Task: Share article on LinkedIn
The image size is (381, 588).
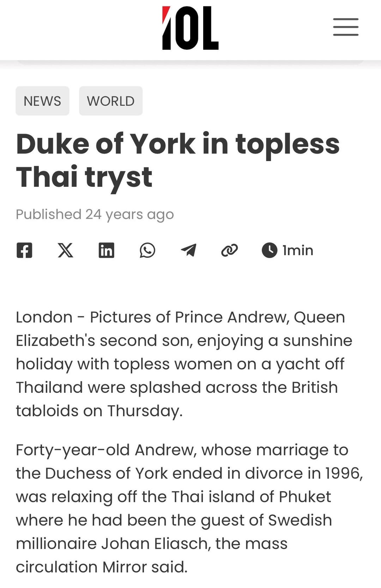Action: (106, 250)
